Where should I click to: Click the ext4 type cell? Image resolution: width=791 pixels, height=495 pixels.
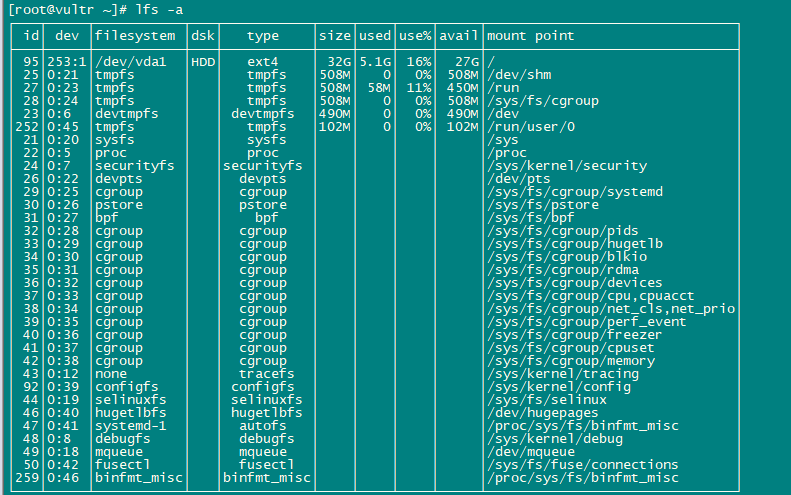pyautogui.click(x=263, y=62)
